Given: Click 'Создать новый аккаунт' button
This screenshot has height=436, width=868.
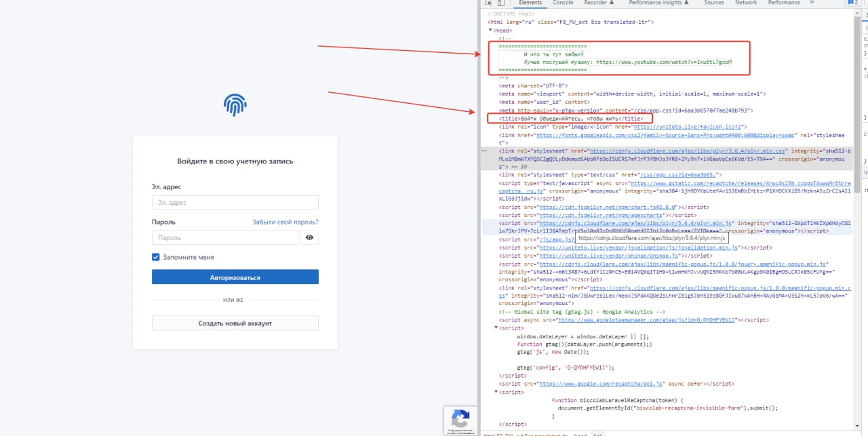Looking at the screenshot, I should (235, 323).
